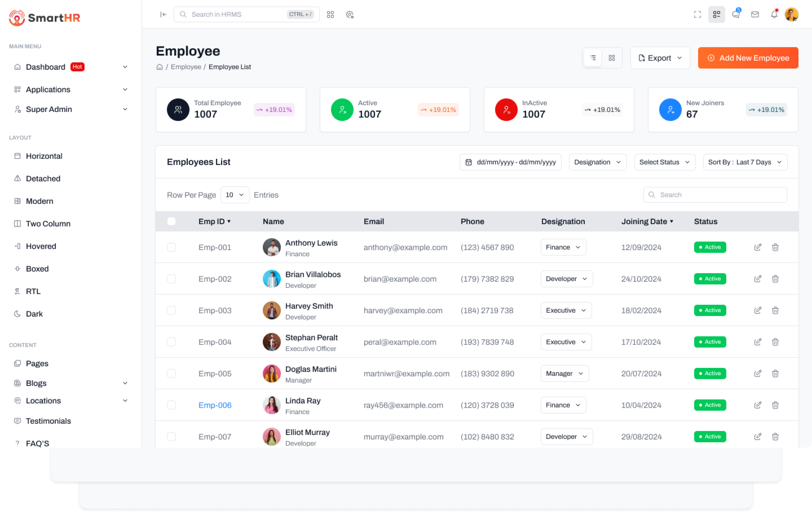Open the mail envelope icon

[755, 14]
